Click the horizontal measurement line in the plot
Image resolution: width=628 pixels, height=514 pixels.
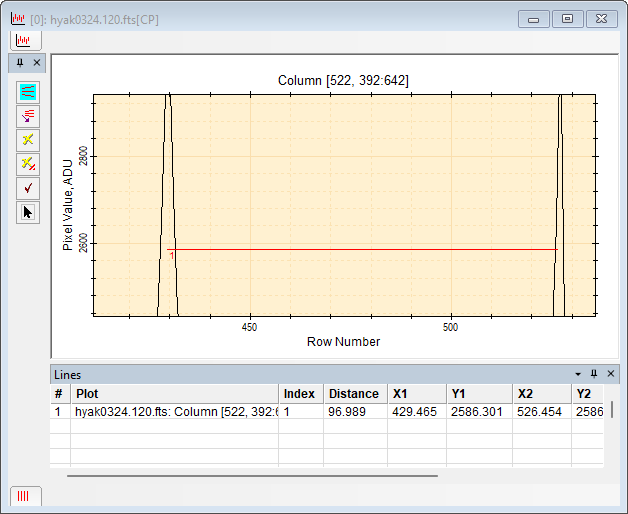[x=360, y=250]
